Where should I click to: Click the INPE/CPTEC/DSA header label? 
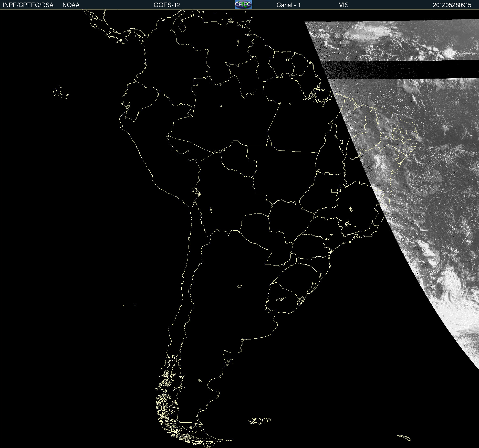click(28, 5)
